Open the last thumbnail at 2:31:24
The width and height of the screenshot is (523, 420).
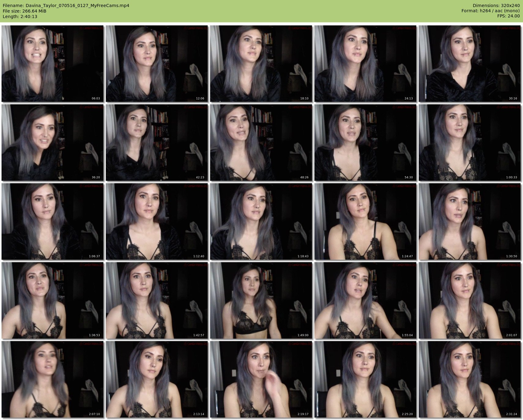(x=469, y=379)
